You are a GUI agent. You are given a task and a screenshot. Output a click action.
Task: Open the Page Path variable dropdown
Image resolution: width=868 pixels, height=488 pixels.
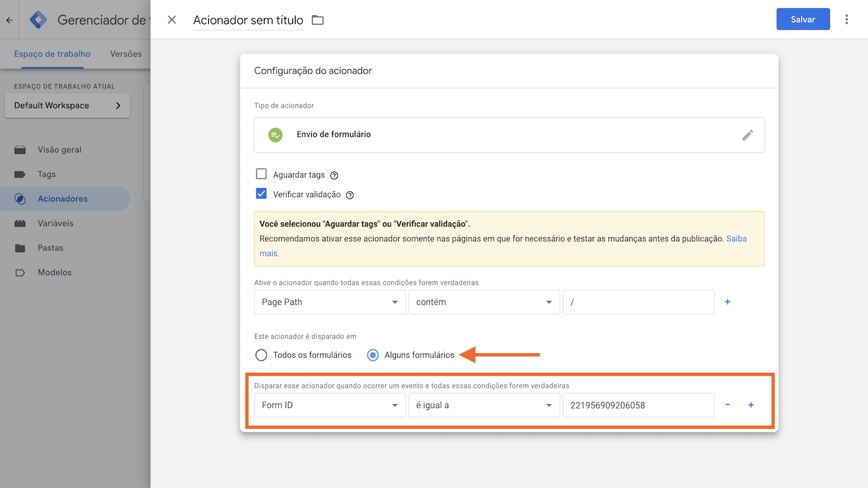click(x=330, y=302)
